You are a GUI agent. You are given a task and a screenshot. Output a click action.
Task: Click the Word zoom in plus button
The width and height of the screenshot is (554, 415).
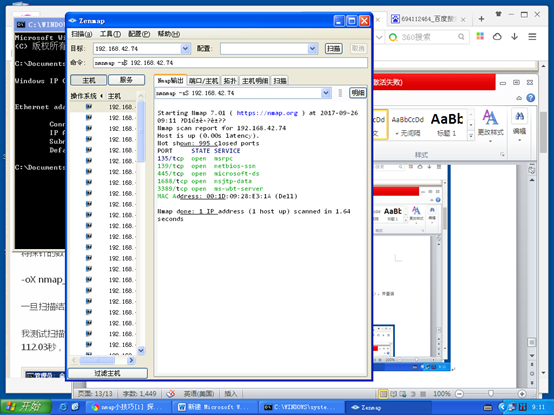click(x=522, y=394)
